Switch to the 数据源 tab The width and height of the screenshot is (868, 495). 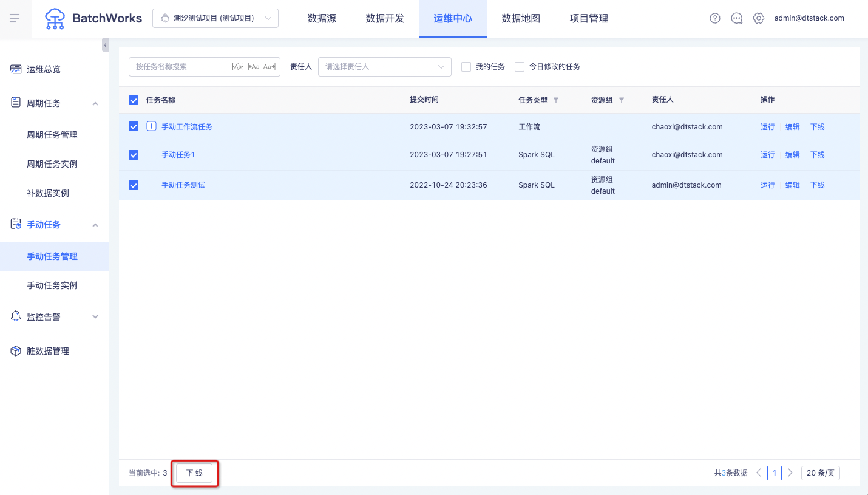coord(322,19)
